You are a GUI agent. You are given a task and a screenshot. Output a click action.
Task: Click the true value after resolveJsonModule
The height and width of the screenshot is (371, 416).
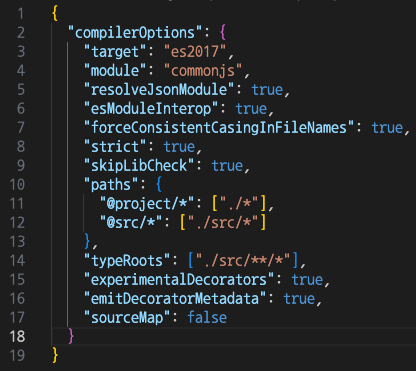[x=268, y=90]
